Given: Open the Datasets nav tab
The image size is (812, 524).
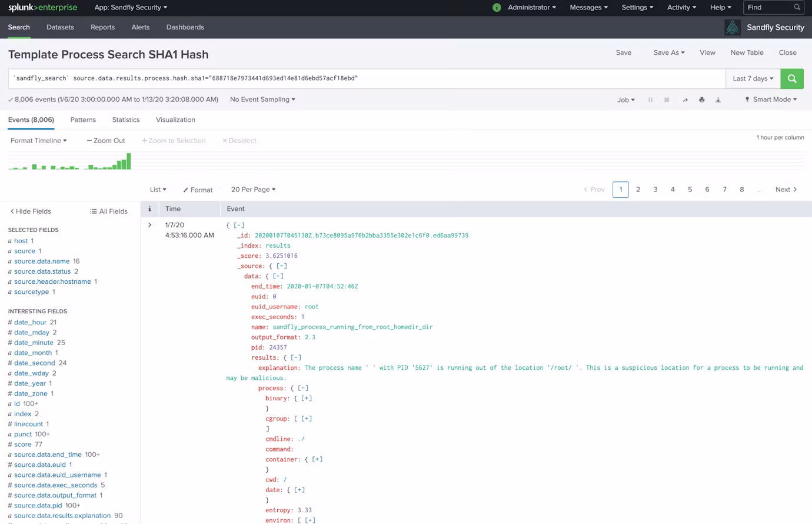Looking at the screenshot, I should [60, 27].
